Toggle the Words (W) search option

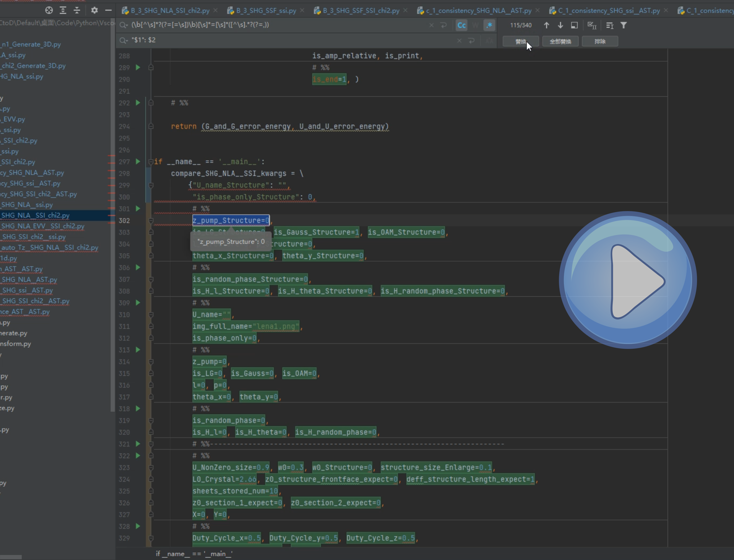point(475,25)
